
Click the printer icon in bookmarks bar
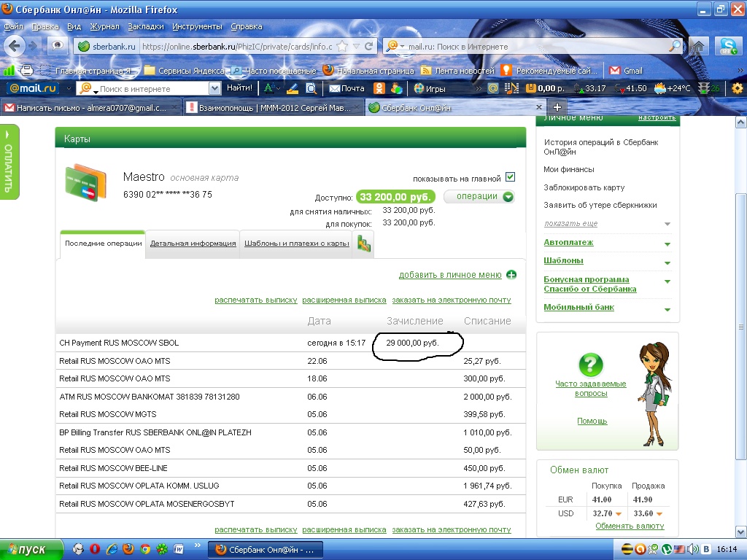(27, 71)
